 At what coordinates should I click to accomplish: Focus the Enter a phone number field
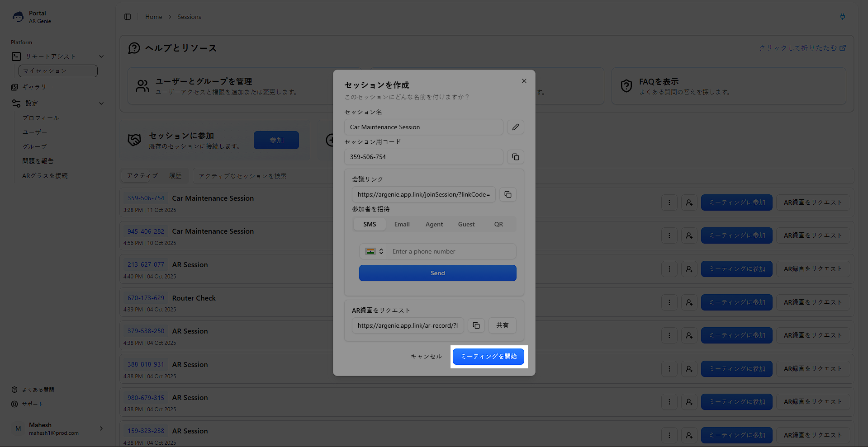coord(451,251)
